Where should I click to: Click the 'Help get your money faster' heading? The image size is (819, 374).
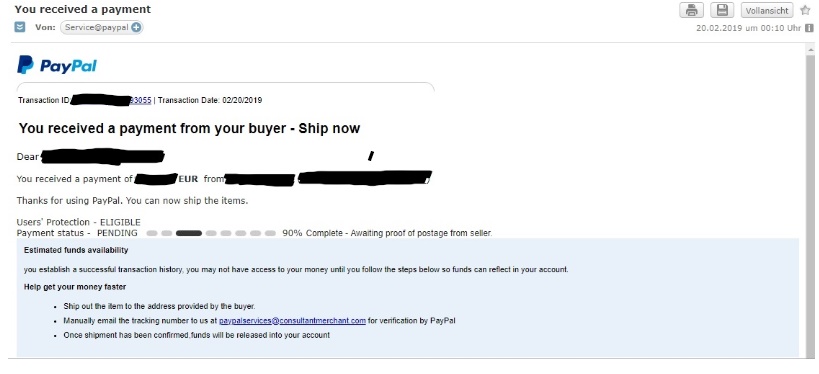pos(75,287)
